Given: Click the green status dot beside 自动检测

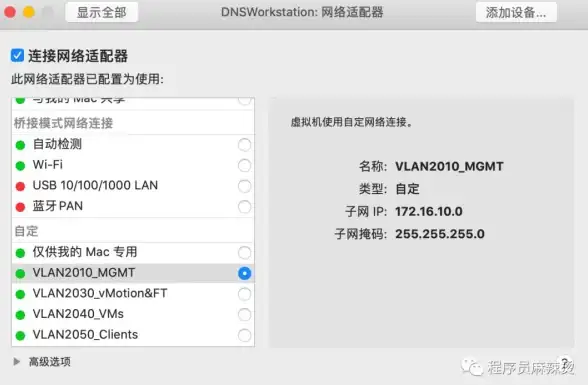Looking at the screenshot, I should 20,145.
